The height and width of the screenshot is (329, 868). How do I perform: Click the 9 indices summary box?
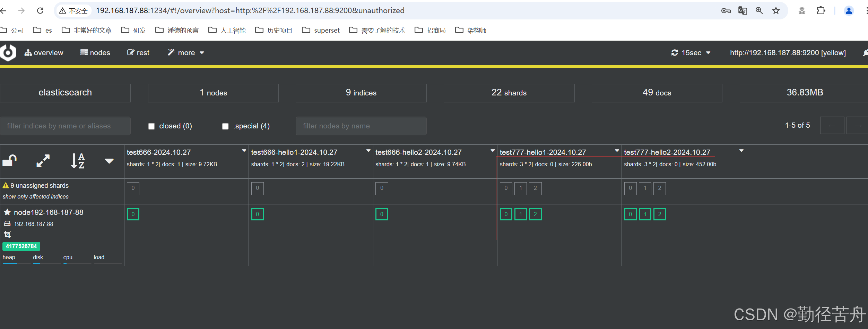pos(361,93)
